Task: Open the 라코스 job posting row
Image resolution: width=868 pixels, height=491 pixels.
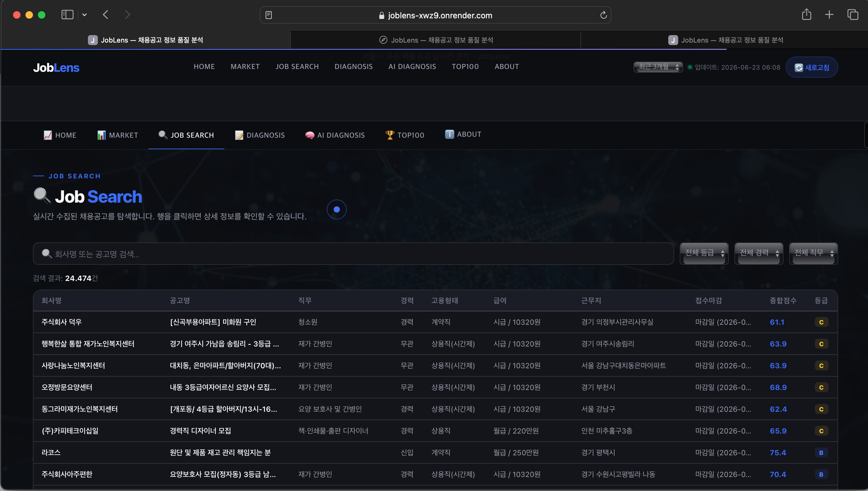Action: (435, 452)
